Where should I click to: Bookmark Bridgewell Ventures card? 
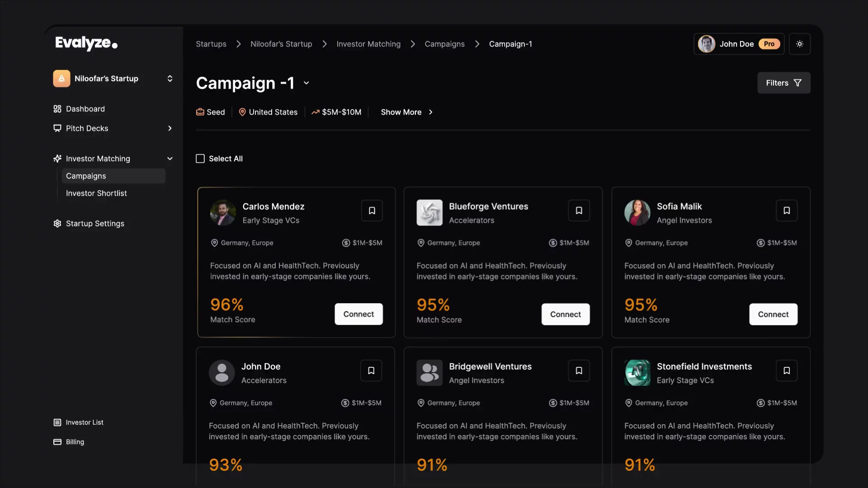(x=579, y=371)
